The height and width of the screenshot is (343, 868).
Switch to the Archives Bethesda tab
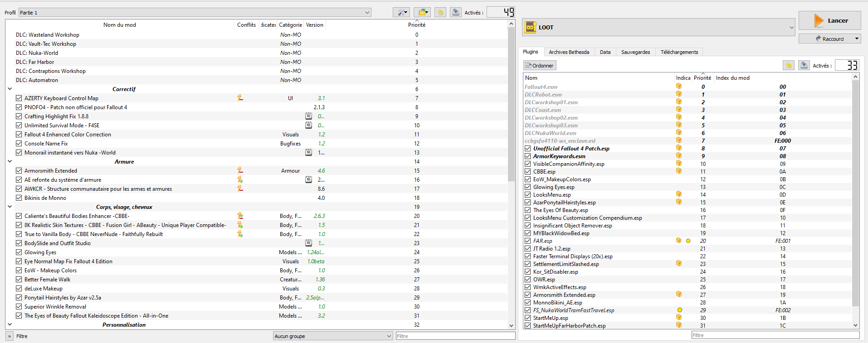tap(569, 52)
